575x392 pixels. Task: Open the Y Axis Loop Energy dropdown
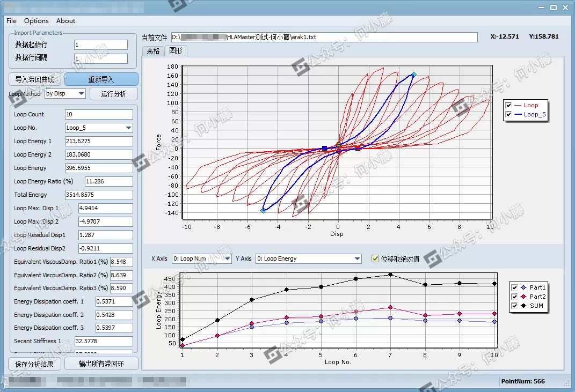point(357,259)
